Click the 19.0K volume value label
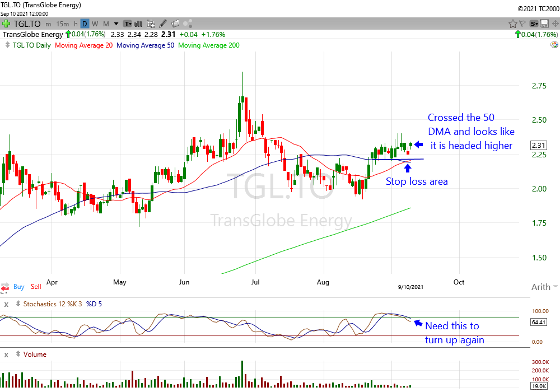The image size is (560, 392). click(539, 386)
